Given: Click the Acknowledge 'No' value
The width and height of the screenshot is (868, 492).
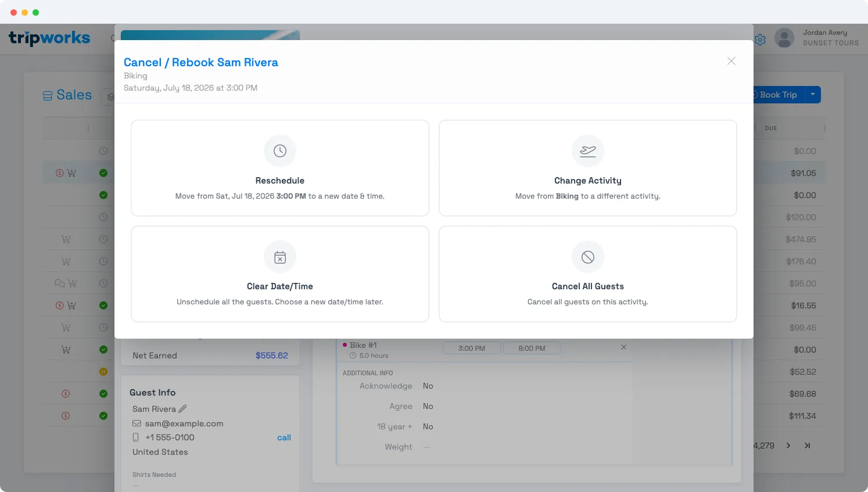Looking at the screenshot, I should [428, 386].
